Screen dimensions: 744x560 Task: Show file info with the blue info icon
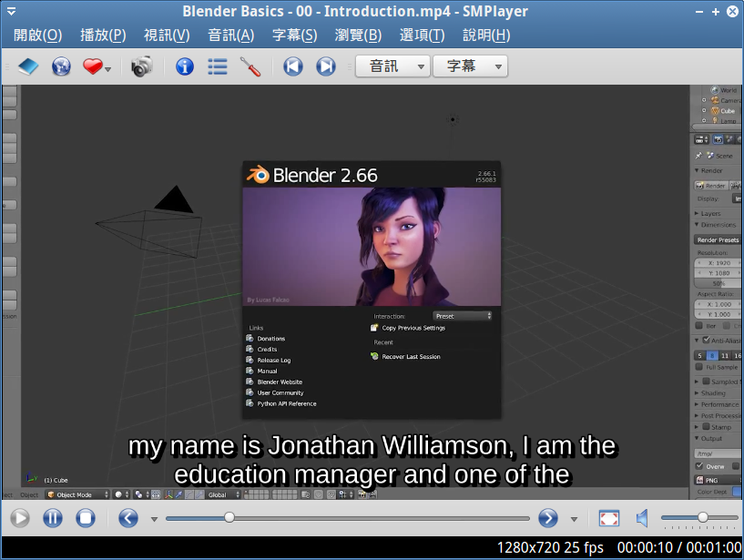(185, 66)
